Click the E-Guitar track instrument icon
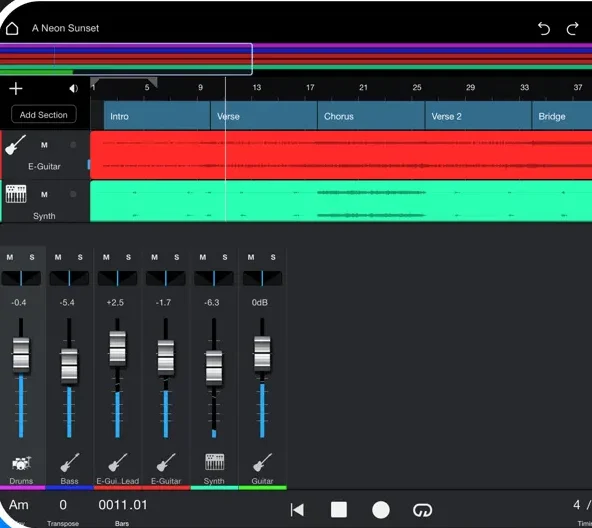This screenshot has width=592, height=528. click(15, 145)
